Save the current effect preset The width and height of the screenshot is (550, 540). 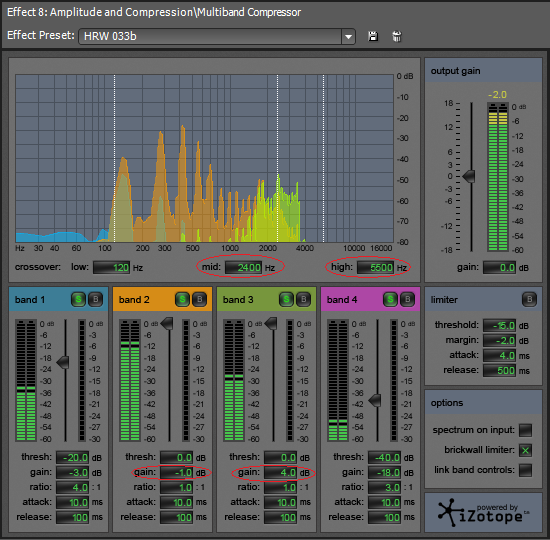[x=373, y=36]
